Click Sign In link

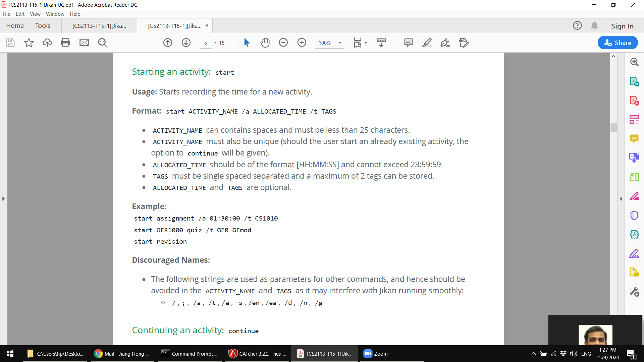pyautogui.click(x=622, y=26)
